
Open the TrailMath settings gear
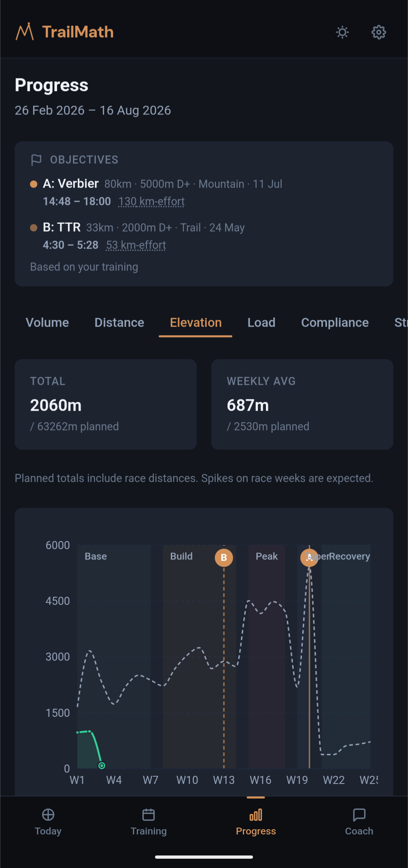[x=378, y=32]
